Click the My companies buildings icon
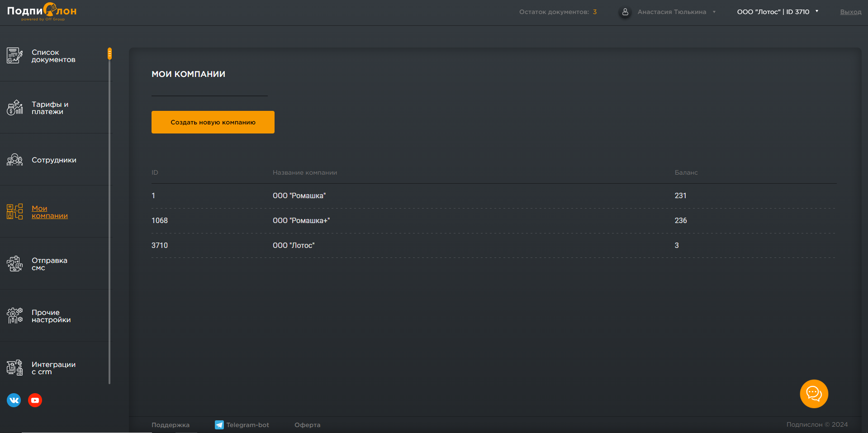 14,212
